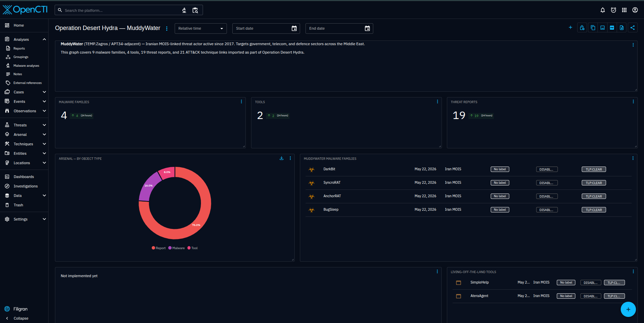Open Investigations page

[24, 186]
